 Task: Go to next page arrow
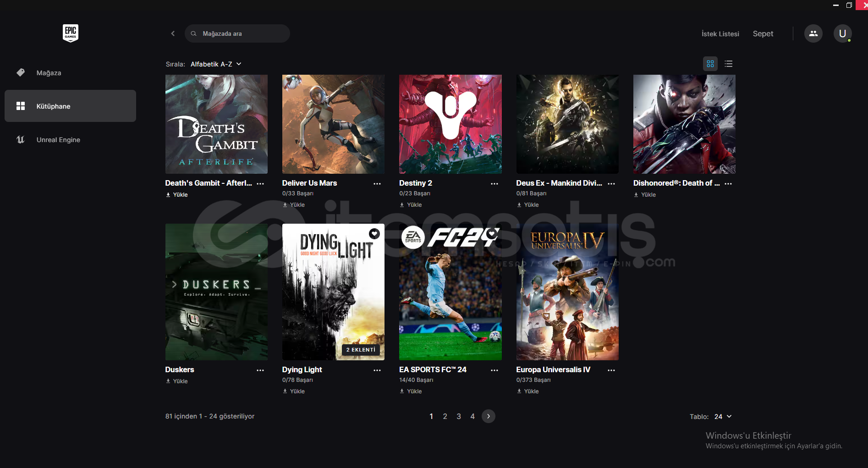[489, 416]
